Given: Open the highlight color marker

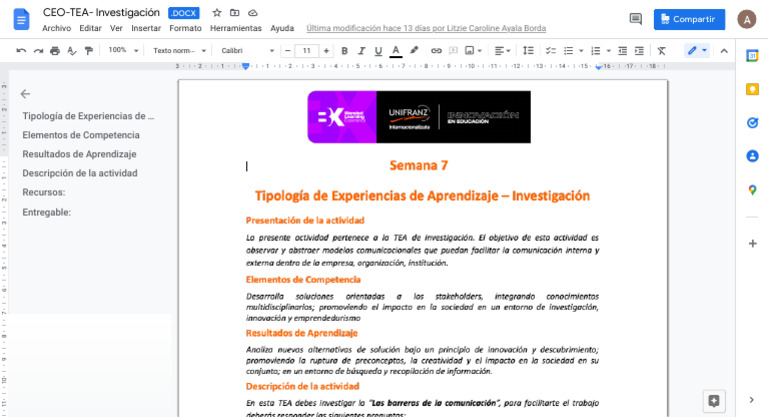Looking at the screenshot, I should point(414,50).
